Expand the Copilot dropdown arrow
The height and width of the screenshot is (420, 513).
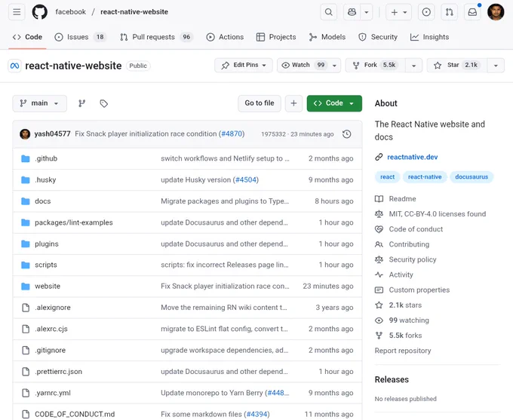pos(367,12)
